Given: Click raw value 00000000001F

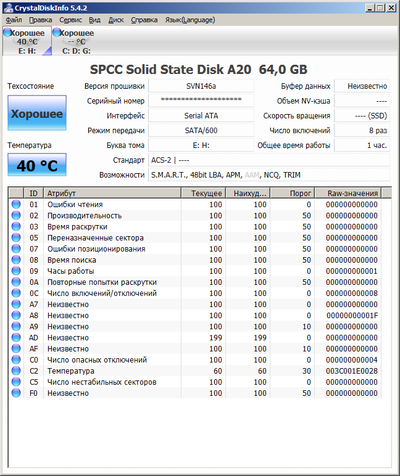Looking at the screenshot, I should coord(352,315).
